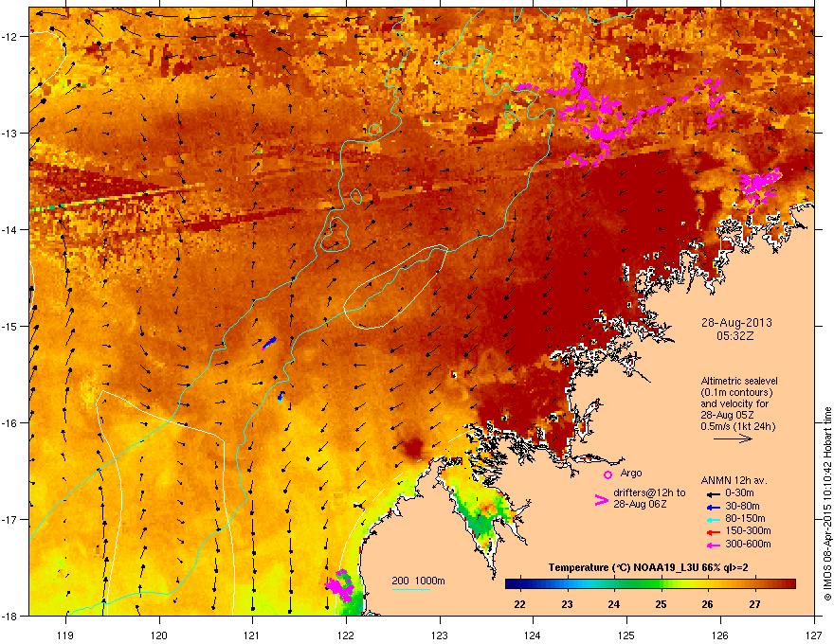Image resolution: width=834 pixels, height=644 pixels.
Task: Click the 0.5m/s velocity scale arrow
Action: (733, 438)
